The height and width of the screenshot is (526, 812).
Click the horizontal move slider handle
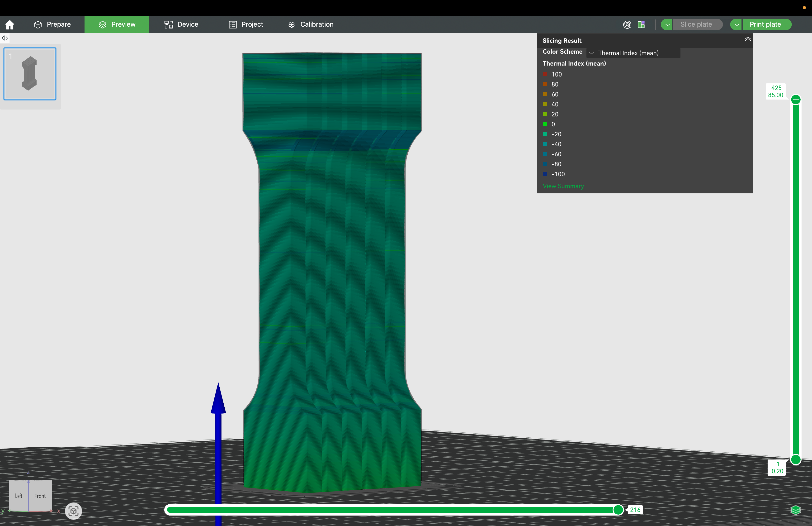(618, 510)
